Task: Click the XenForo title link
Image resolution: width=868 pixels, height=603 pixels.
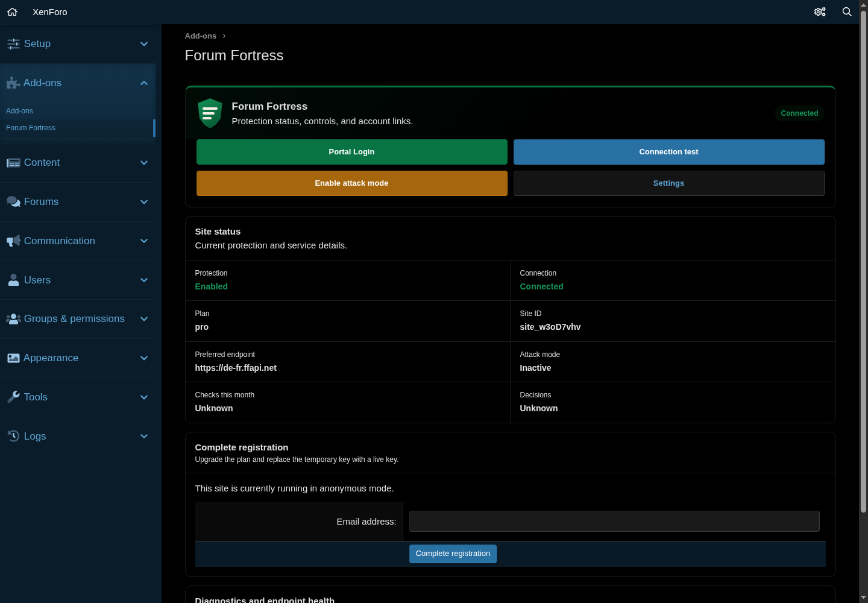Action: coord(50,12)
